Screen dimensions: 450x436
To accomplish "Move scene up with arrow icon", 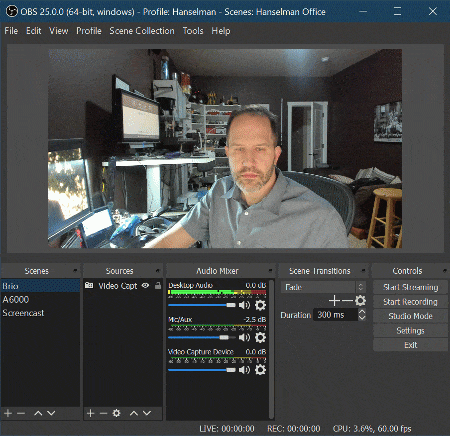I will [38, 413].
